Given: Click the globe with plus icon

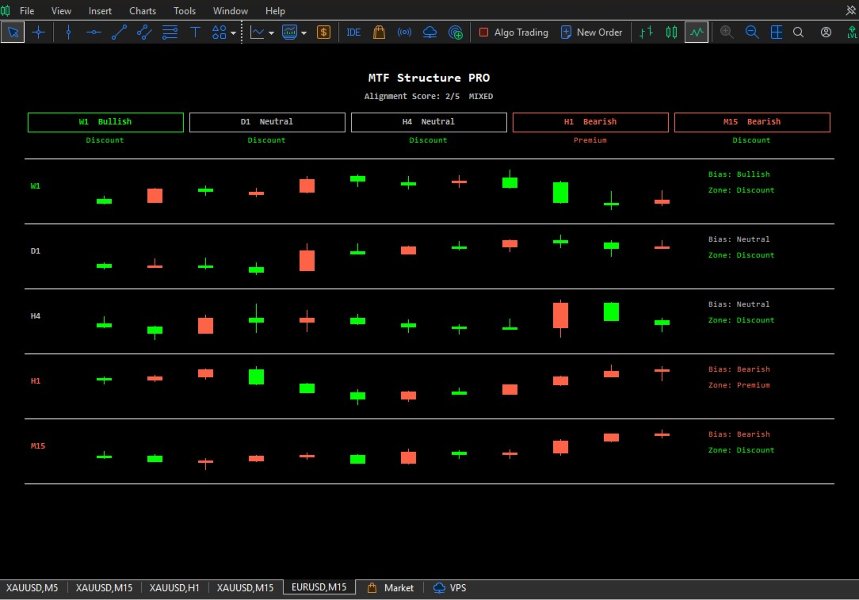Looking at the screenshot, I should tap(455, 33).
